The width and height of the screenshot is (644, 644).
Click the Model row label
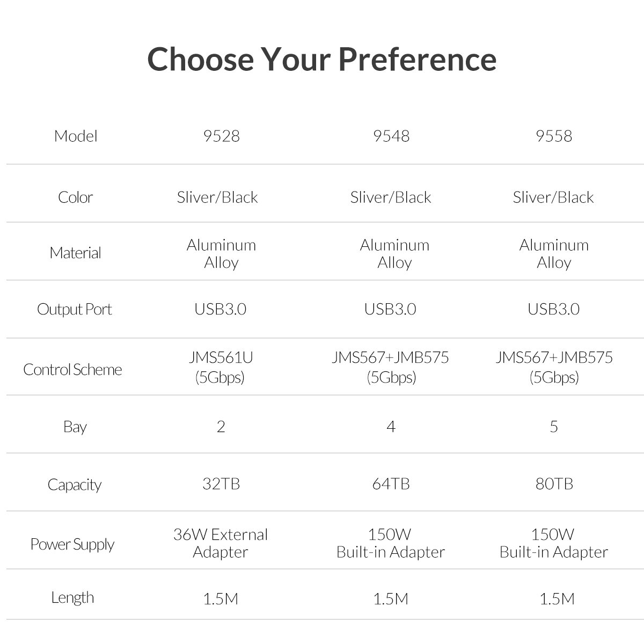coord(75,136)
